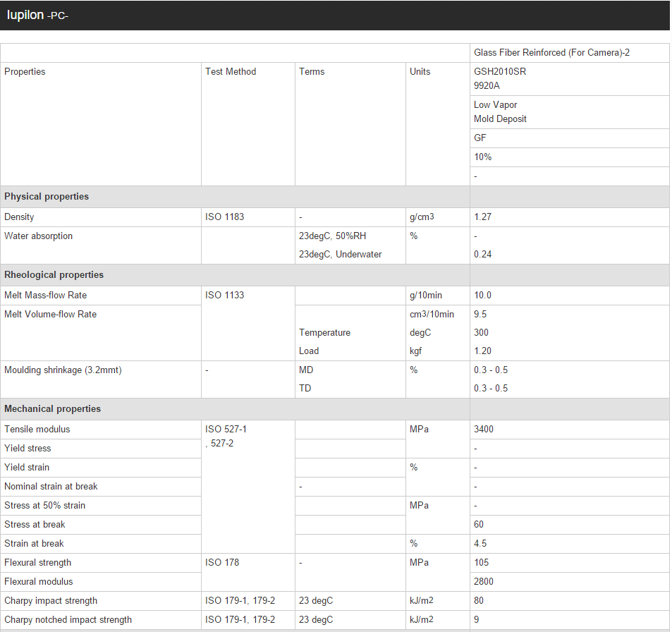672x632 pixels.
Task: Click the 'Physical properties' section heading
Action: (47, 196)
